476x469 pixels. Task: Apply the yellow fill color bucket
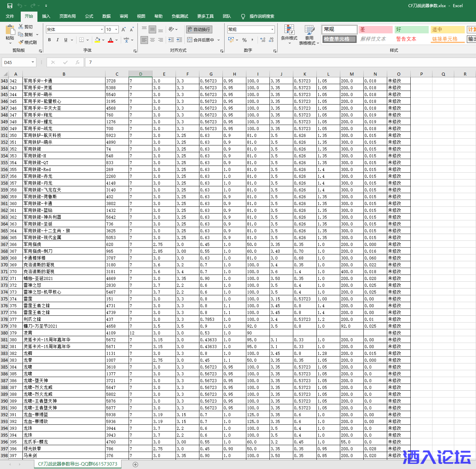coord(97,40)
